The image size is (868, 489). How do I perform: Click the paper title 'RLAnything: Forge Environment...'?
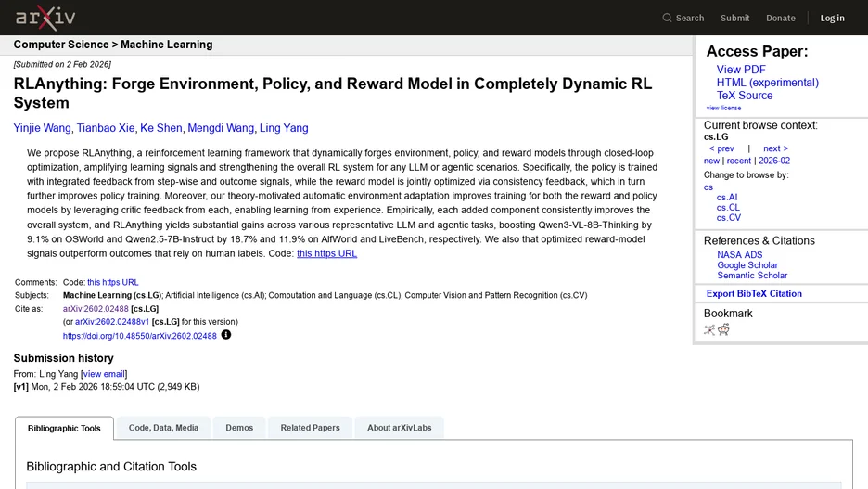333,93
